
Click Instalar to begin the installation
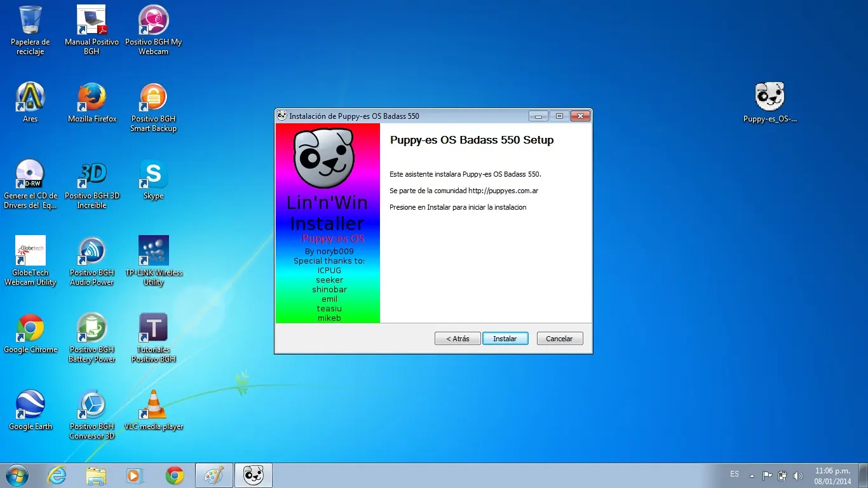(x=505, y=339)
